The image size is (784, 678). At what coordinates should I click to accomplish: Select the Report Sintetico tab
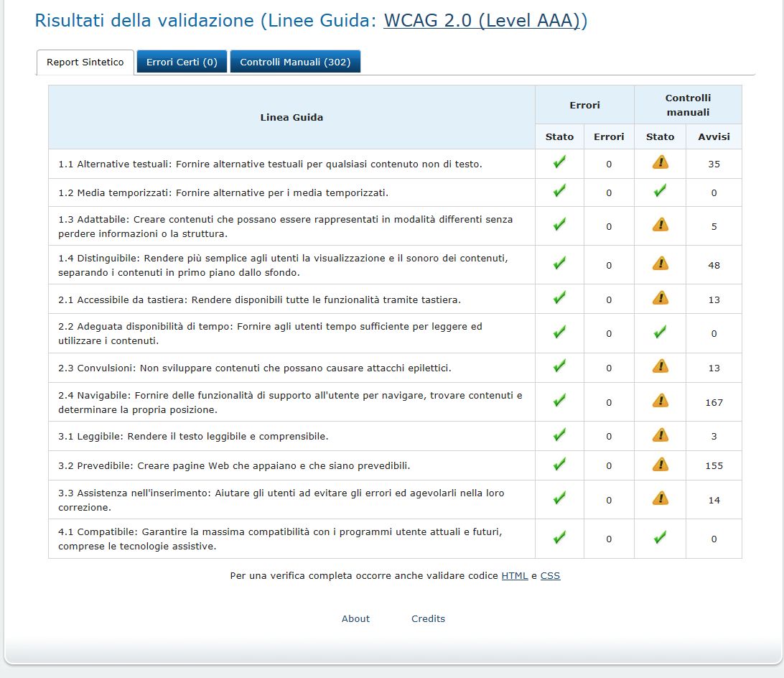[85, 62]
